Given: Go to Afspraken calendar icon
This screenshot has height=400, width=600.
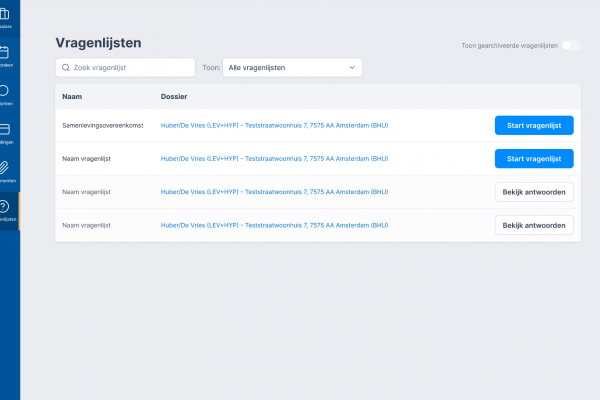Looking at the screenshot, I should 5,55.
